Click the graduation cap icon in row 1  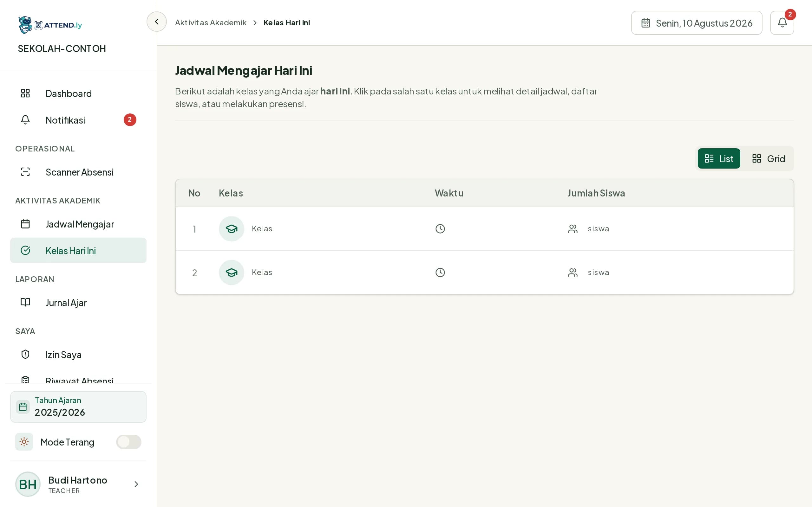click(232, 229)
